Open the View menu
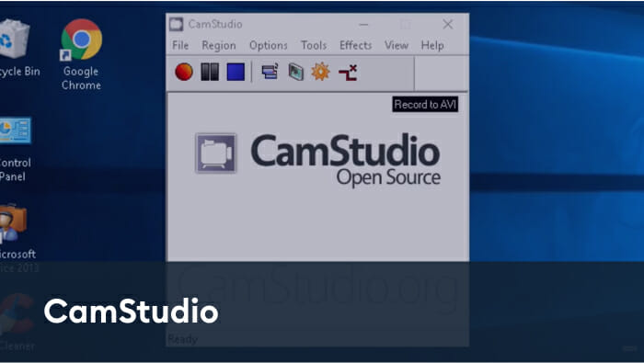 (x=397, y=45)
